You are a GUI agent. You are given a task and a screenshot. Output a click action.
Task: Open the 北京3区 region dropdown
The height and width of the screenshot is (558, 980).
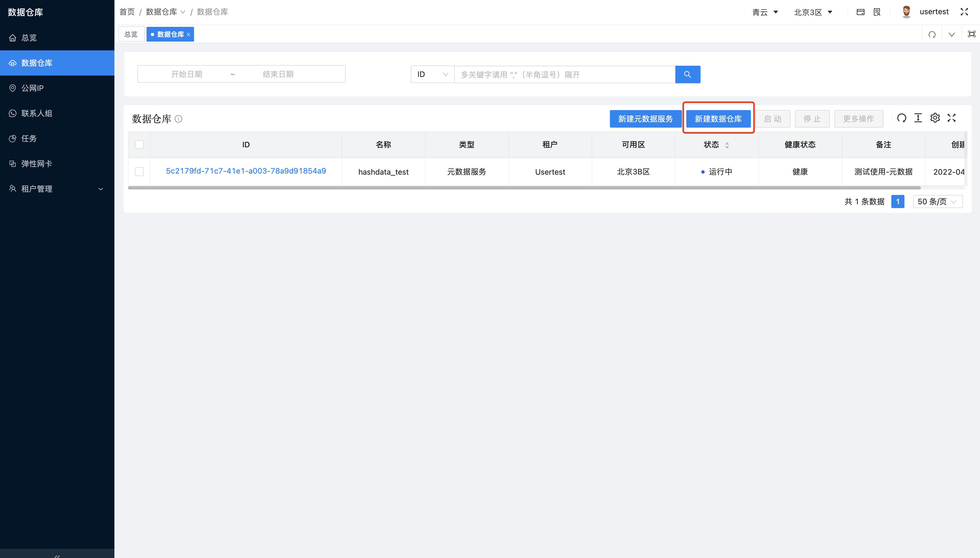tap(813, 11)
